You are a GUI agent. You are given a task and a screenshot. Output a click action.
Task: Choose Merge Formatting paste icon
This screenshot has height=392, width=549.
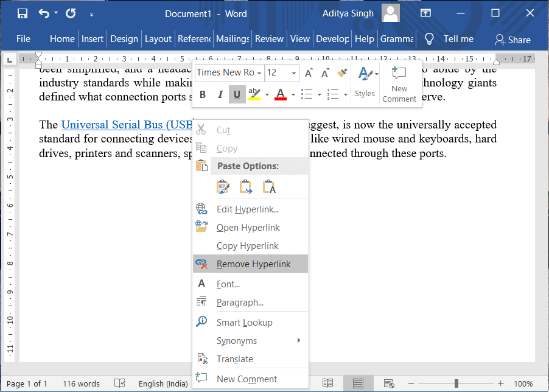click(246, 187)
